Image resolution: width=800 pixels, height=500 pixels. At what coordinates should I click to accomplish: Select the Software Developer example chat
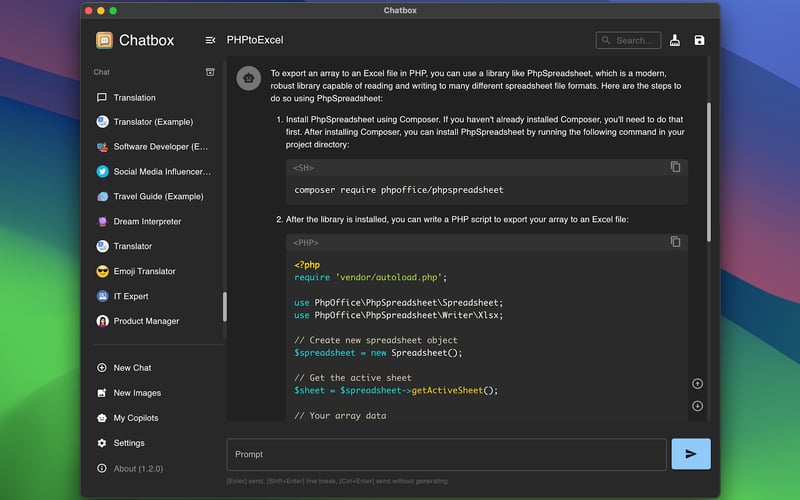(x=160, y=147)
